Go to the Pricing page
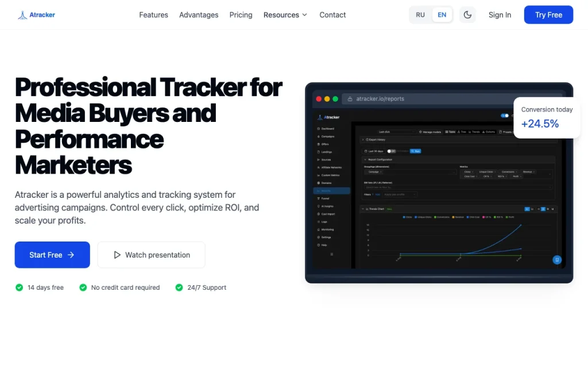The width and height of the screenshot is (588, 368). 241,15
